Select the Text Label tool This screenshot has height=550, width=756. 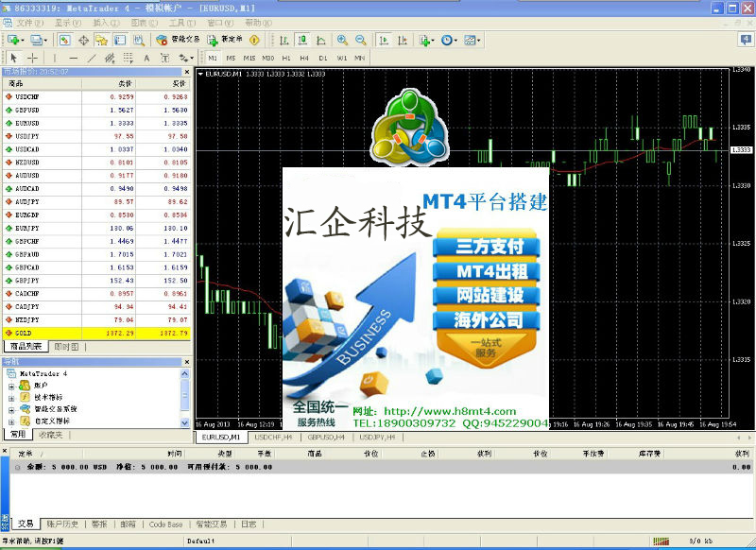[164, 58]
